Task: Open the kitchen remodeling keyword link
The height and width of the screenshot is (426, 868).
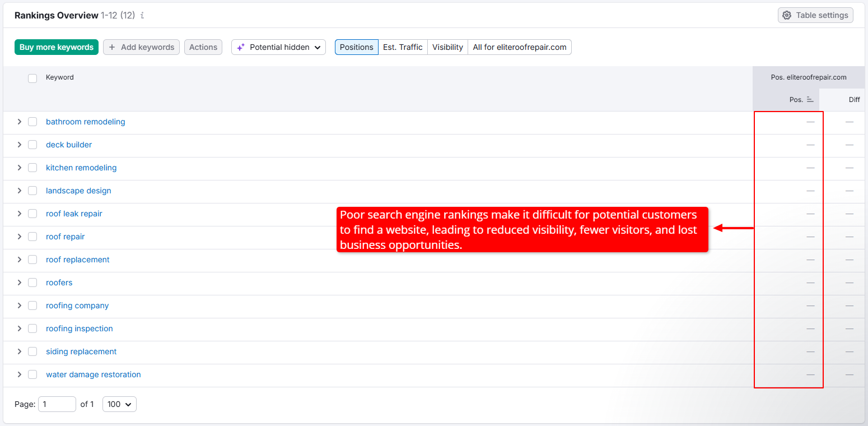Action: coord(81,168)
